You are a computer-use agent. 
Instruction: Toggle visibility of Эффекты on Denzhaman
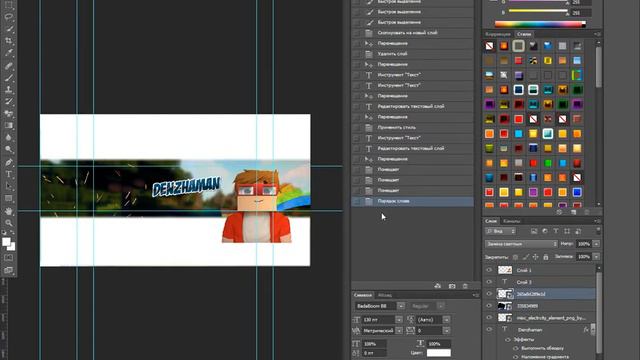pyautogui.click(x=508, y=340)
